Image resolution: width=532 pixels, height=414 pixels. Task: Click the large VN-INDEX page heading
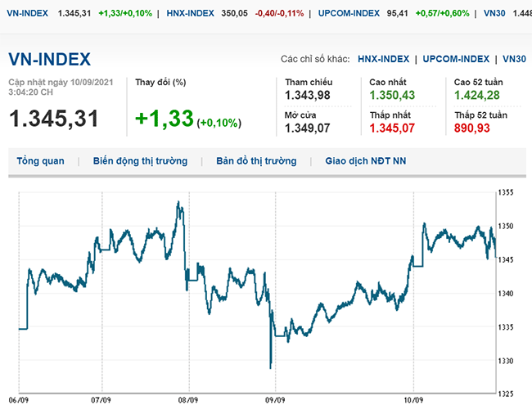50,59
